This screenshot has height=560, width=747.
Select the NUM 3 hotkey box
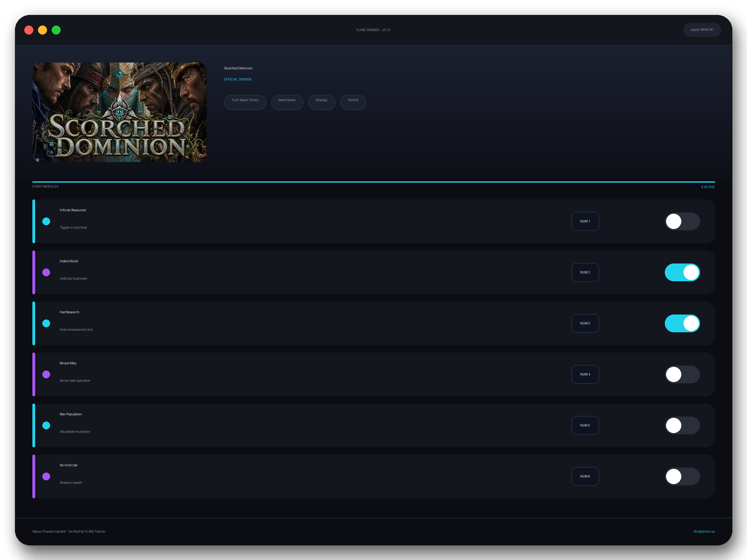585,323
